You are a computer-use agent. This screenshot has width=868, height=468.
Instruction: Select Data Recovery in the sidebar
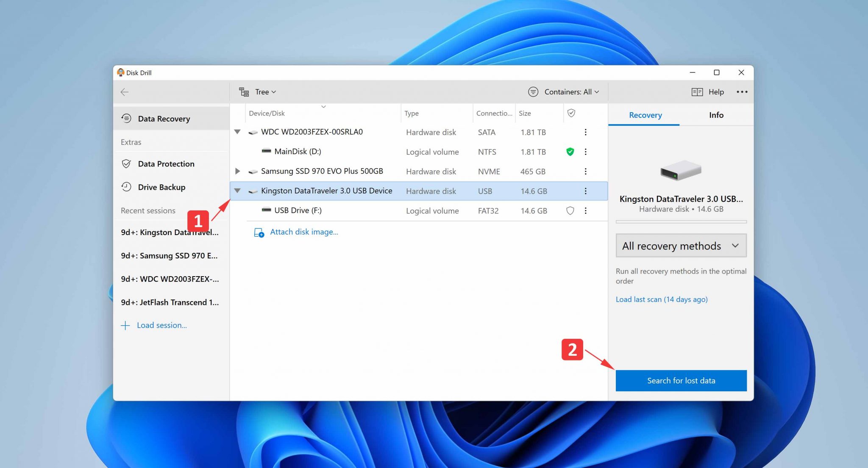171,119
